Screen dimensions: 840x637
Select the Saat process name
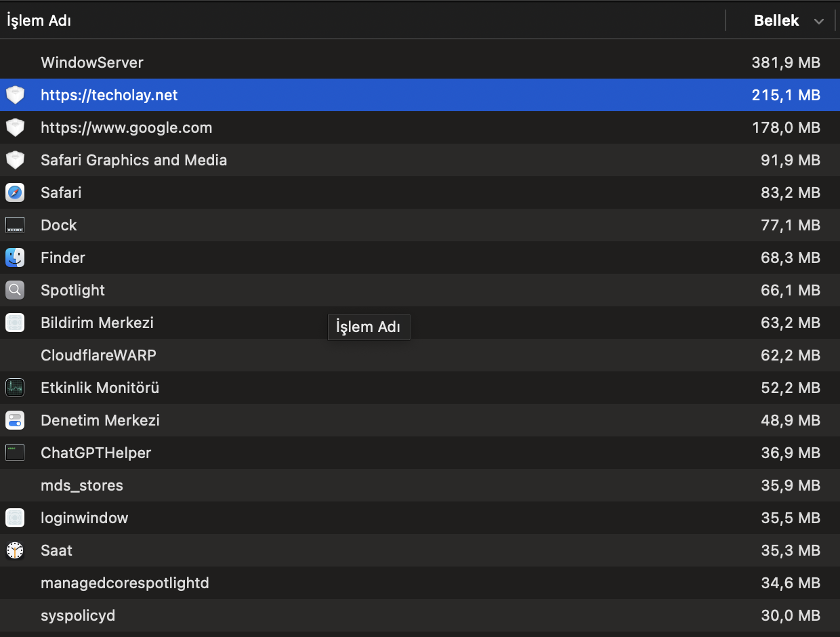pyautogui.click(x=57, y=550)
